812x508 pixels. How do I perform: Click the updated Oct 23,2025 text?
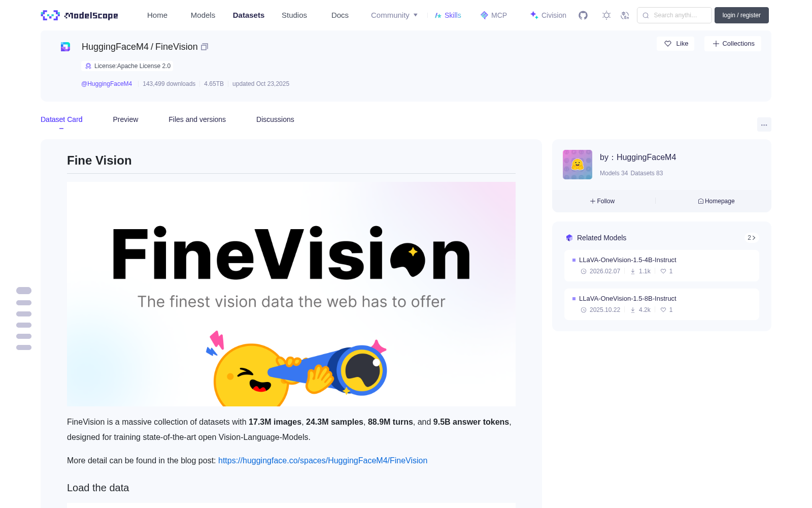[261, 84]
